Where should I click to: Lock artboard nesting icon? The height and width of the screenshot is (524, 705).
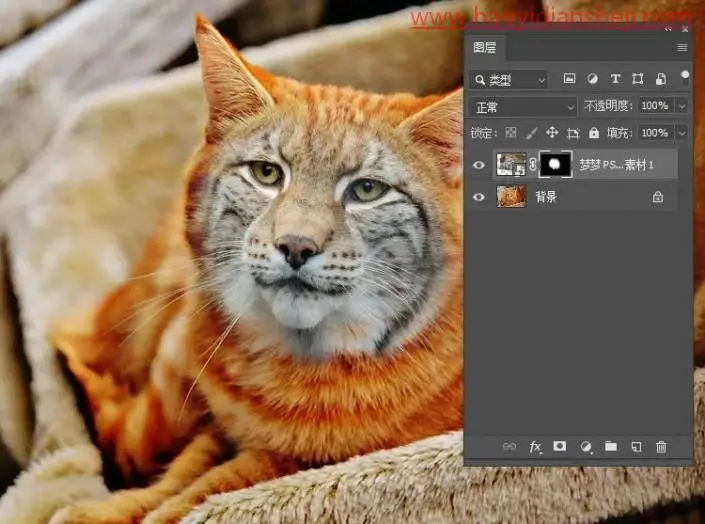(x=573, y=133)
